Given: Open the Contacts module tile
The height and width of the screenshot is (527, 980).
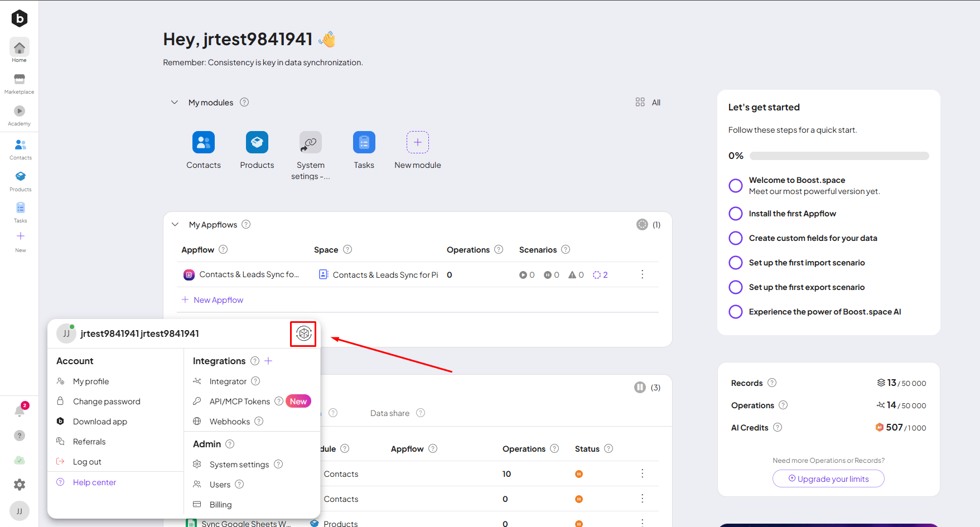Looking at the screenshot, I should [204, 149].
